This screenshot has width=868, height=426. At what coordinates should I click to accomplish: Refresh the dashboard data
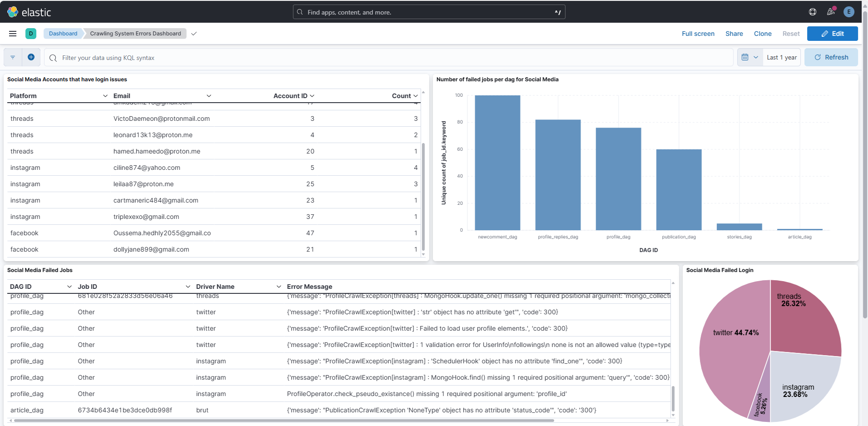pos(831,57)
